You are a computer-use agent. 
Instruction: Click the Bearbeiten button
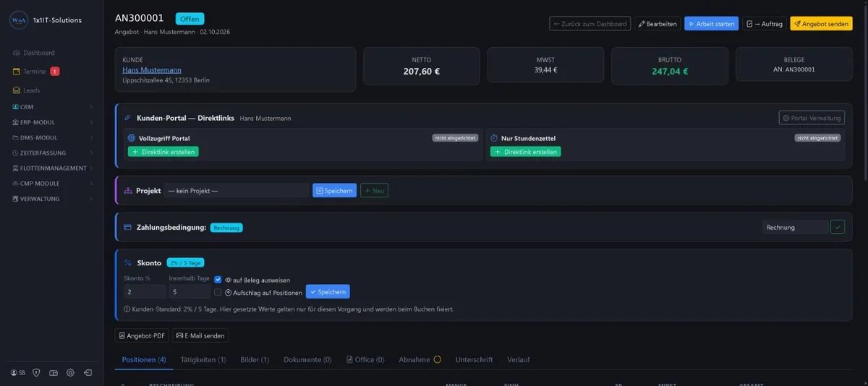click(x=658, y=24)
